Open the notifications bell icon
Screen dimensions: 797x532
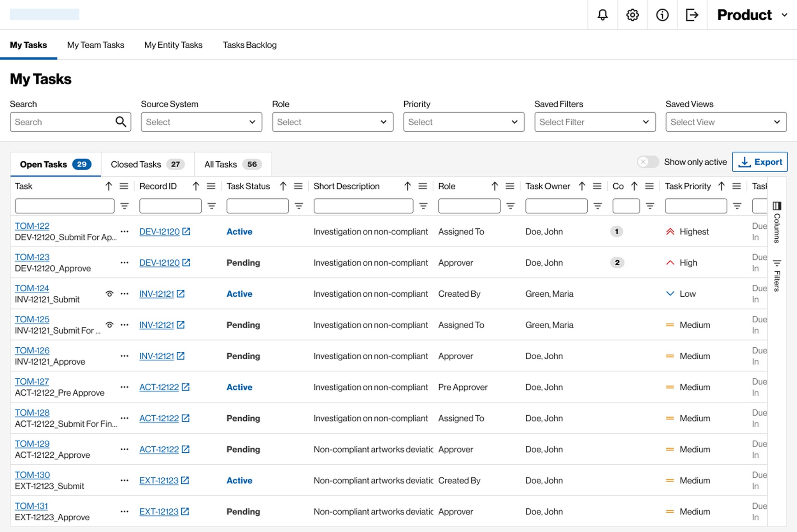point(602,15)
